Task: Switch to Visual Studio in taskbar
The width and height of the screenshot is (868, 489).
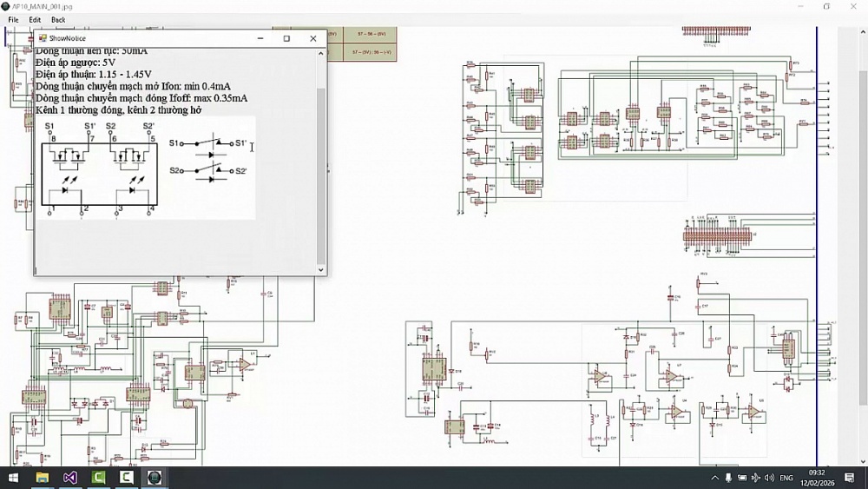Action: click(x=70, y=478)
